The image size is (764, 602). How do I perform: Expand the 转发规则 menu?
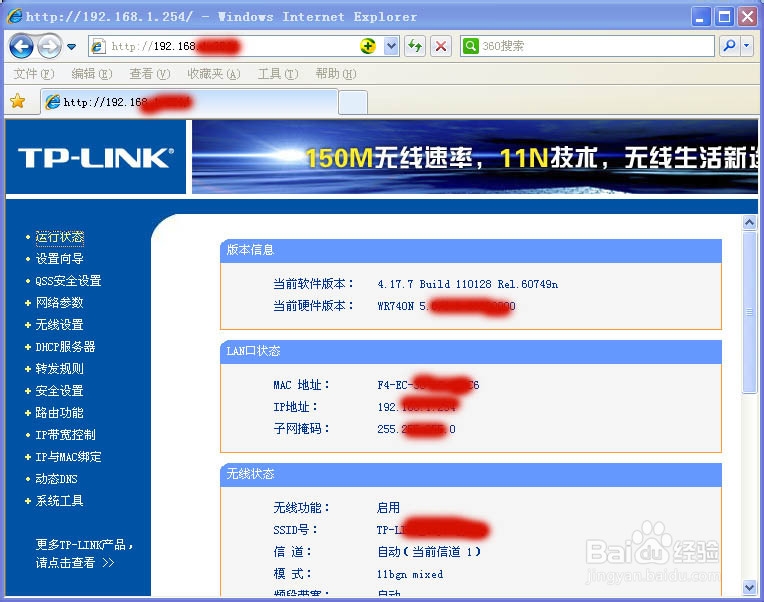(x=59, y=369)
